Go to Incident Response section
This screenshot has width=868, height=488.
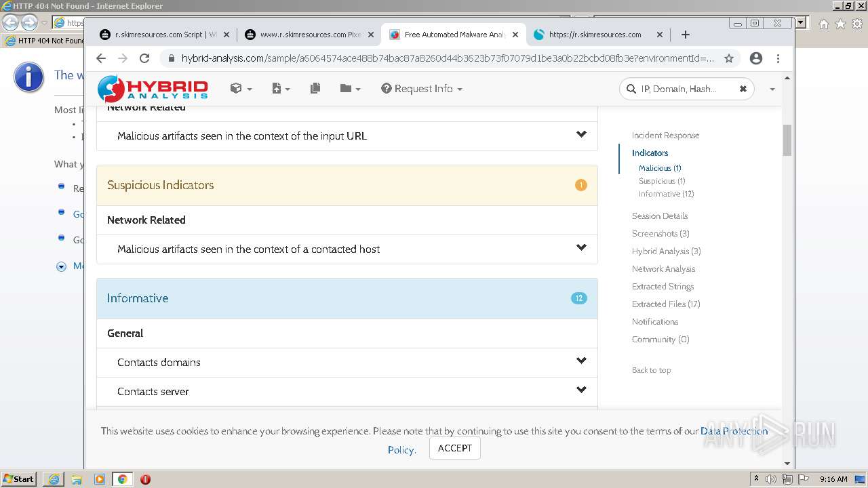click(665, 136)
